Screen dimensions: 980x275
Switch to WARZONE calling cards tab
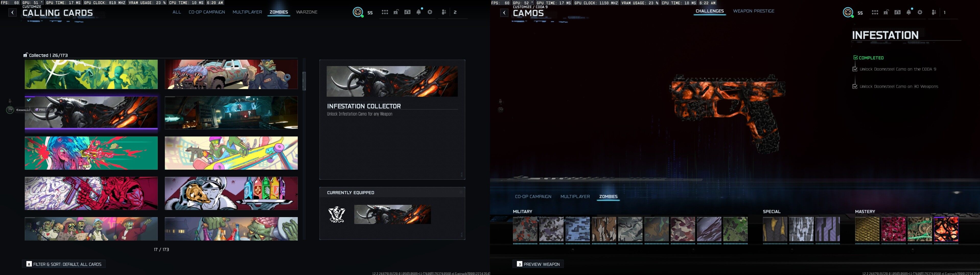(307, 12)
